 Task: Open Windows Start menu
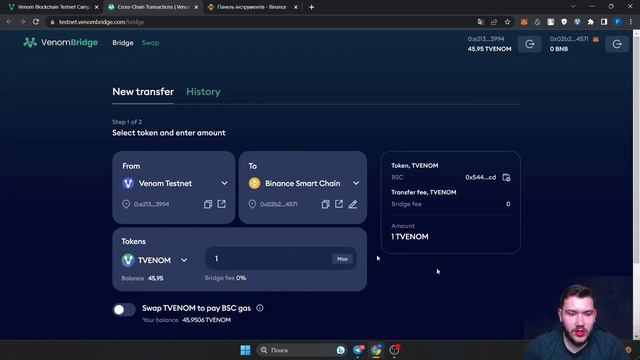coord(245,350)
